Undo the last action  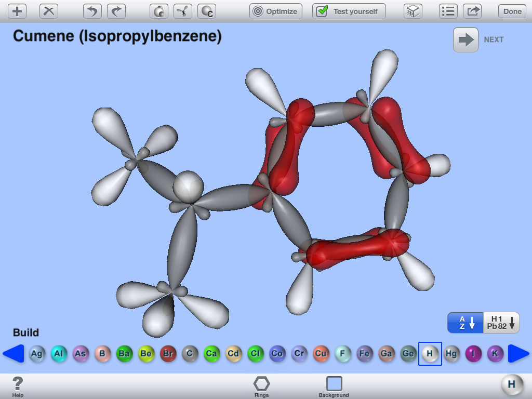(92, 11)
